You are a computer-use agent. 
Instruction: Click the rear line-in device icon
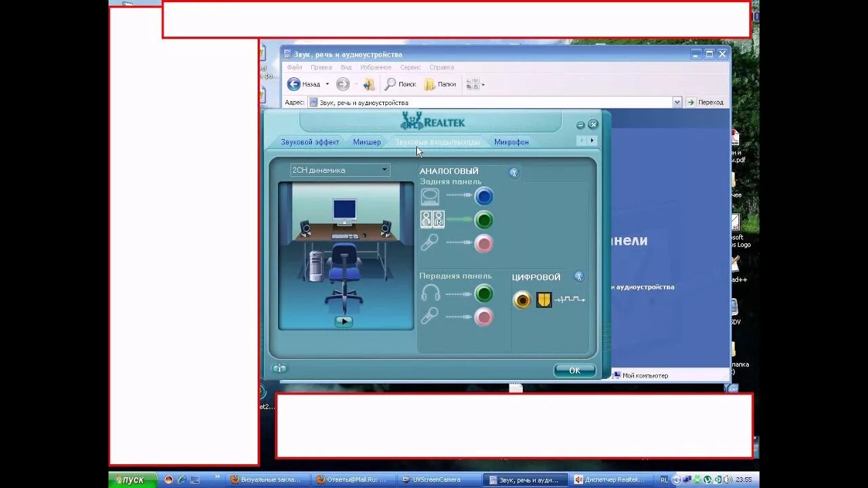430,197
